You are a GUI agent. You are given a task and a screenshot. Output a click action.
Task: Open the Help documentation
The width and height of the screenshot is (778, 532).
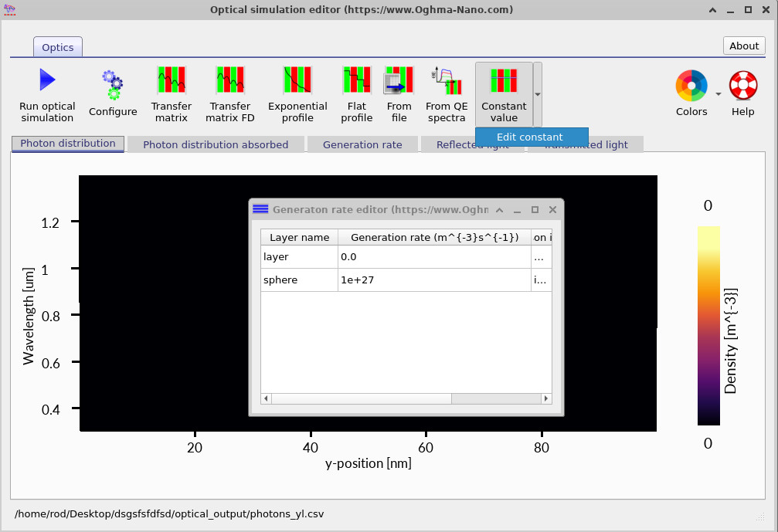point(742,93)
